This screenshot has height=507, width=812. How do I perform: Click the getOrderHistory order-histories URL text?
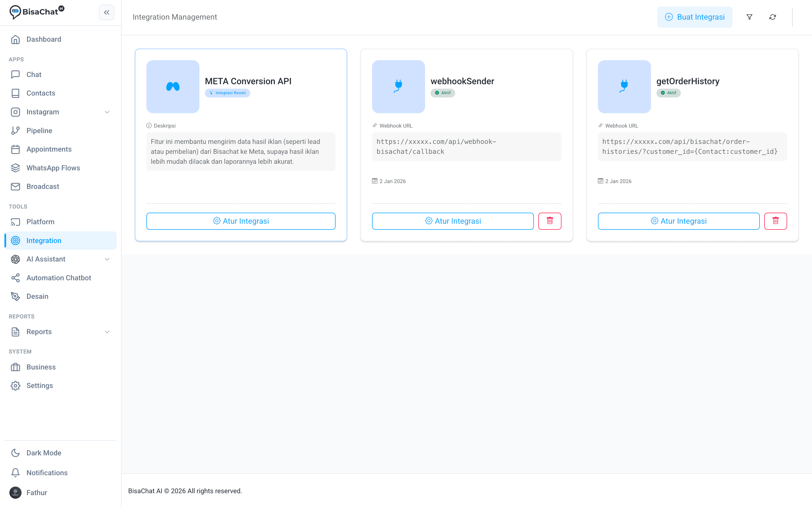[x=690, y=147]
